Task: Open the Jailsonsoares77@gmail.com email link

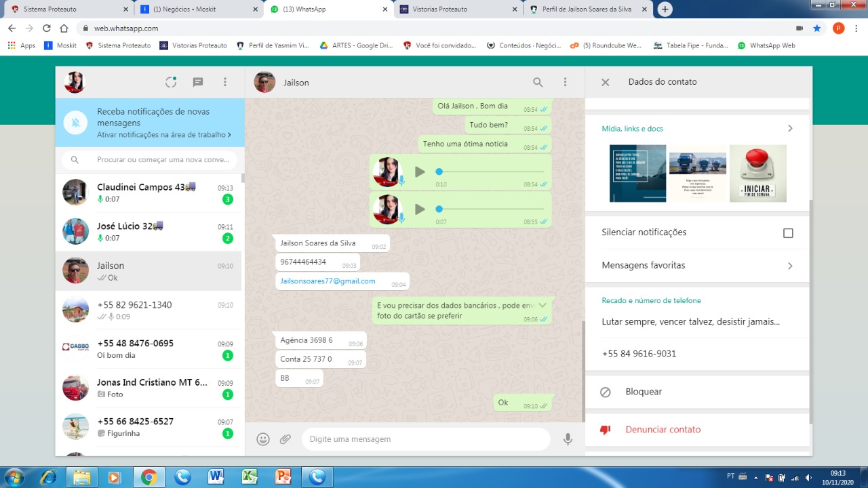Action: (328, 281)
